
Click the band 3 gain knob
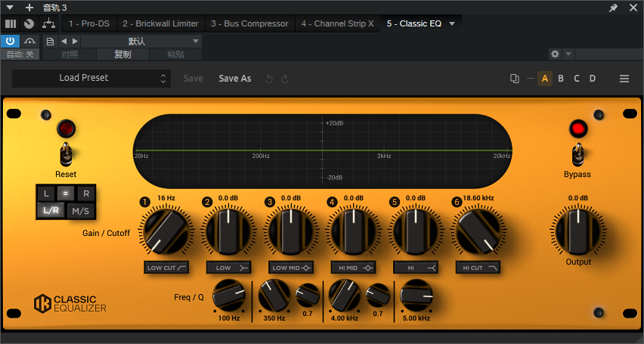point(291,231)
